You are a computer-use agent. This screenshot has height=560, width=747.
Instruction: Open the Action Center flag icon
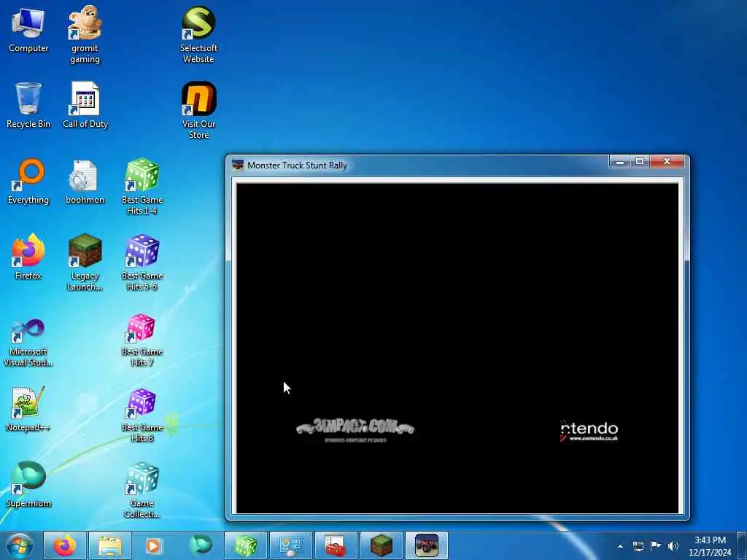(656, 545)
